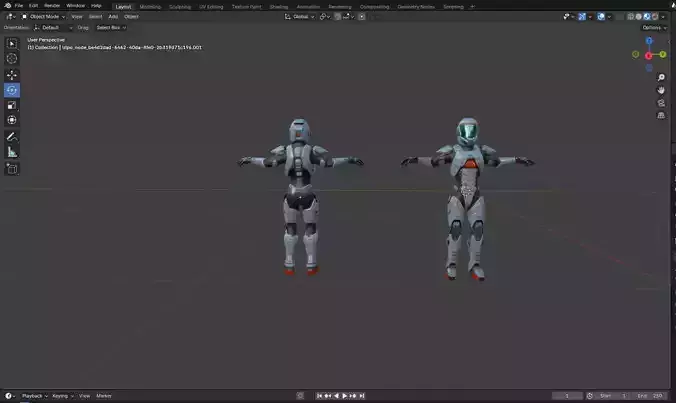Play the animation forward

click(x=344, y=396)
